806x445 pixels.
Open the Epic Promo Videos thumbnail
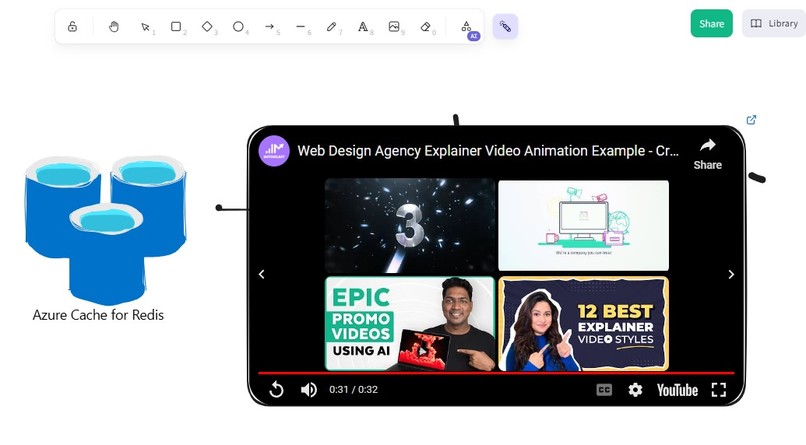(x=410, y=323)
